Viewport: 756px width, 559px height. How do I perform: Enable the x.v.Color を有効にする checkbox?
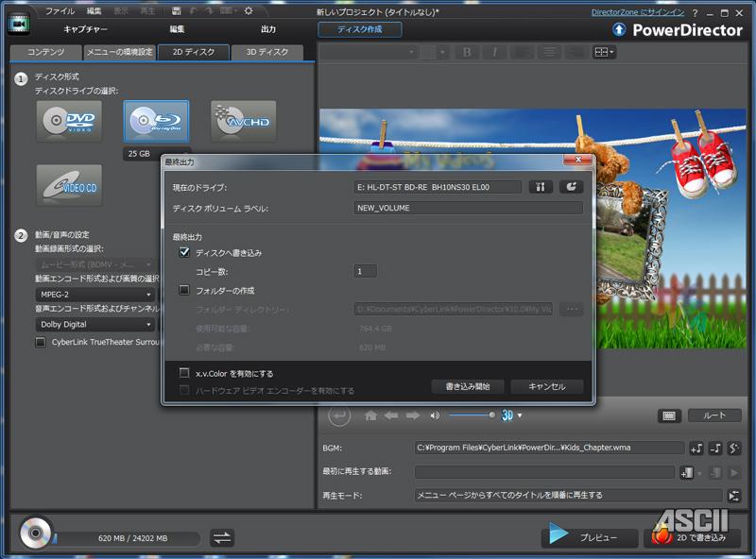185,373
